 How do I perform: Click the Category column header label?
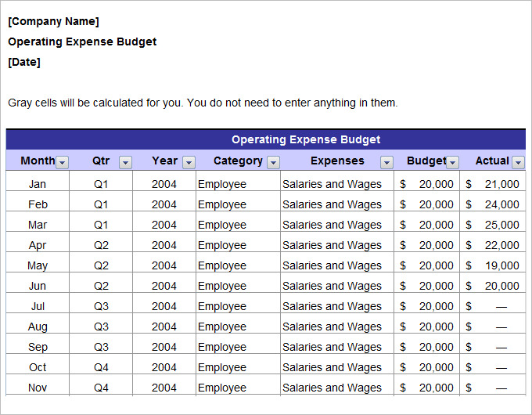click(x=238, y=161)
